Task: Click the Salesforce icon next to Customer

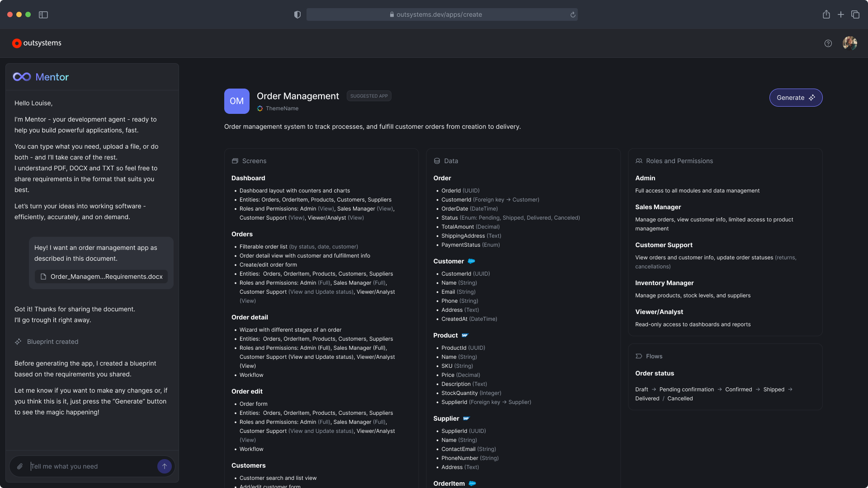Action: 472,261
